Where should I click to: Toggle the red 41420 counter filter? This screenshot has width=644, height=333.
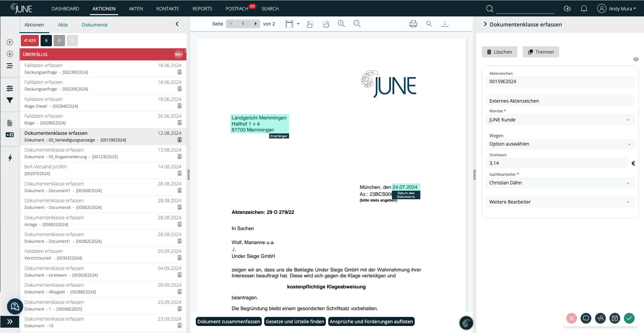[x=30, y=41]
